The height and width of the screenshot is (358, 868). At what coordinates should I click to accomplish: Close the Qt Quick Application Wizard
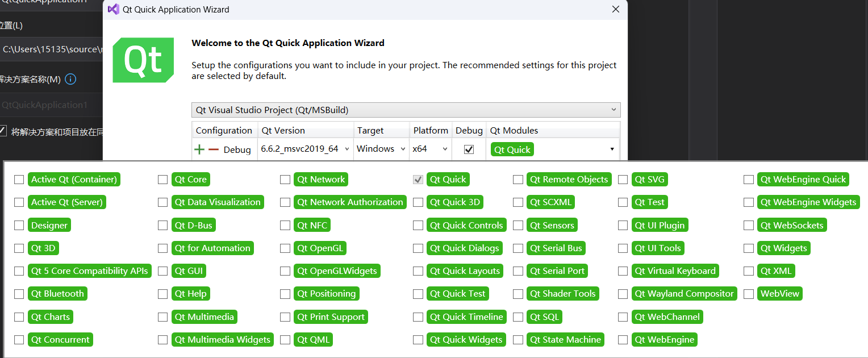615,9
